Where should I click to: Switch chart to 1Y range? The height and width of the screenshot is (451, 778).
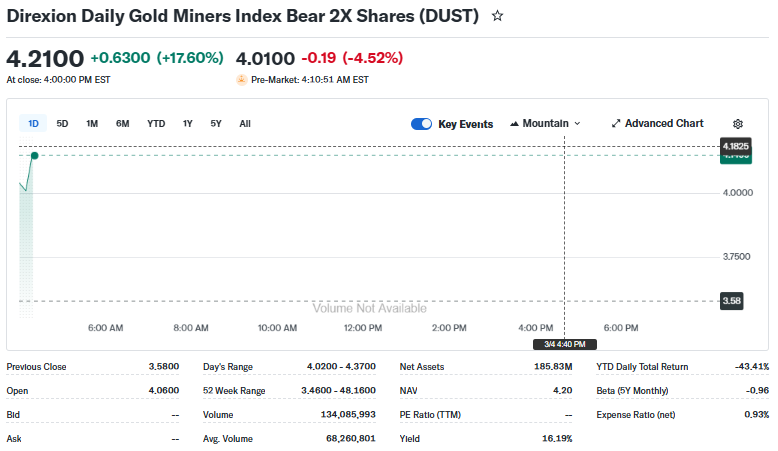pyautogui.click(x=187, y=124)
